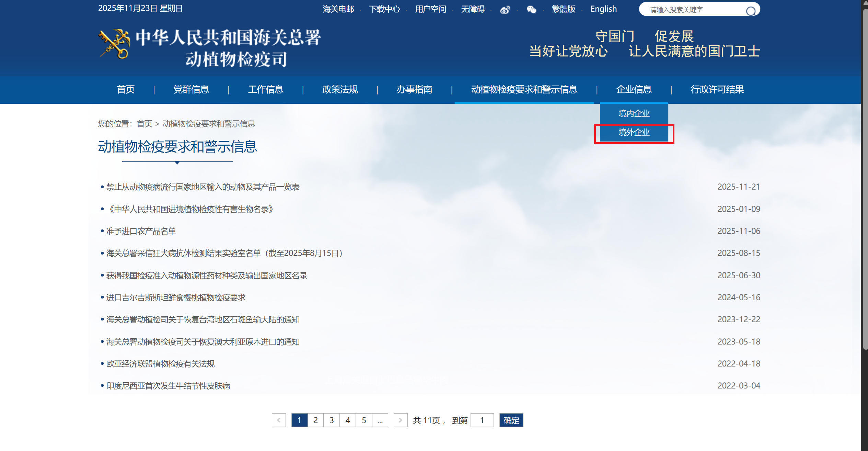Select 境外企业 from the dropdown menu
The image size is (868, 451).
pos(634,133)
